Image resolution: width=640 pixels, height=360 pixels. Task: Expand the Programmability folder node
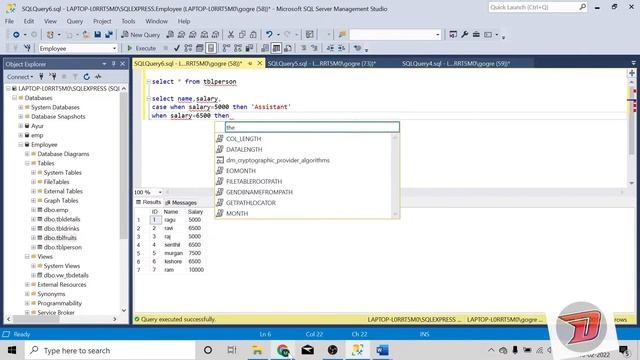coord(27,303)
